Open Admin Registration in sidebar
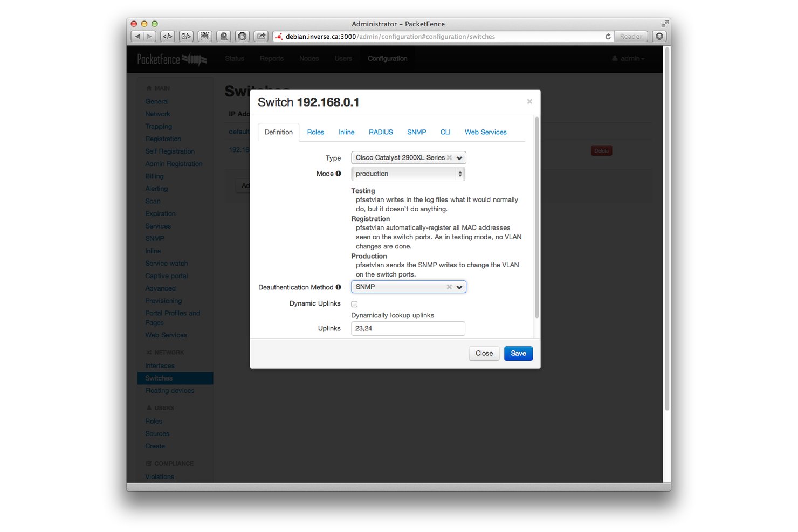798x532 pixels. click(x=174, y=163)
